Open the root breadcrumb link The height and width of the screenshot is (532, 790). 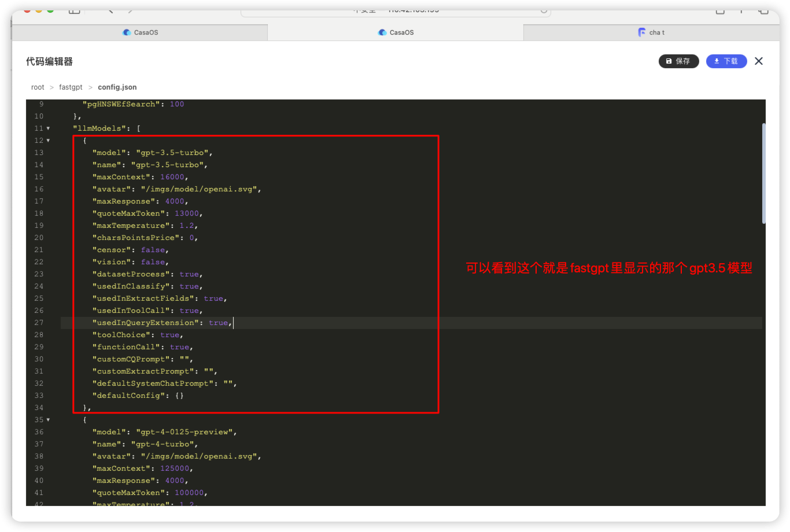click(38, 87)
